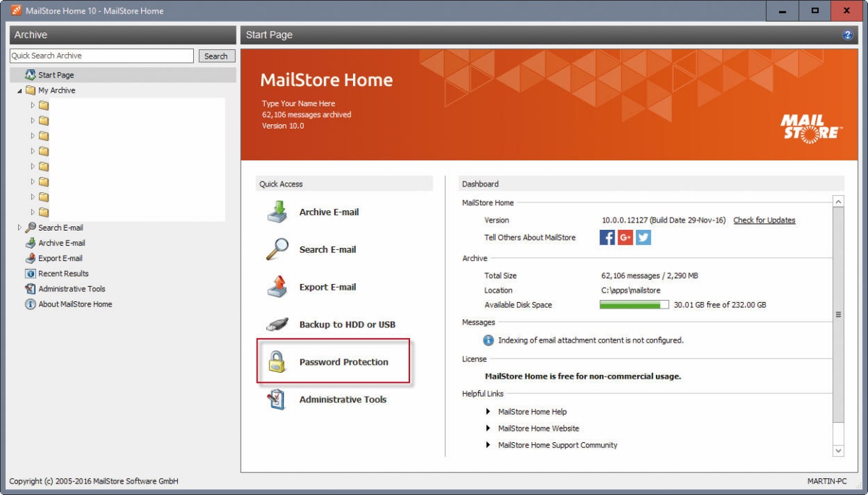Click the Start Page icon in the tree
The height and width of the screenshot is (495, 868).
tap(30, 74)
